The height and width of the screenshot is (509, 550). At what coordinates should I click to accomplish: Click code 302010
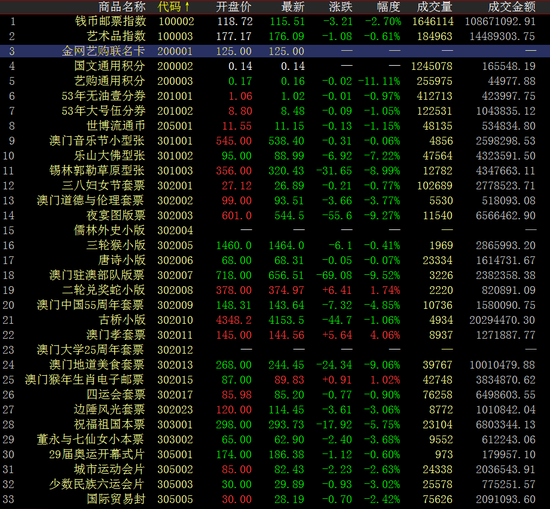175,320
